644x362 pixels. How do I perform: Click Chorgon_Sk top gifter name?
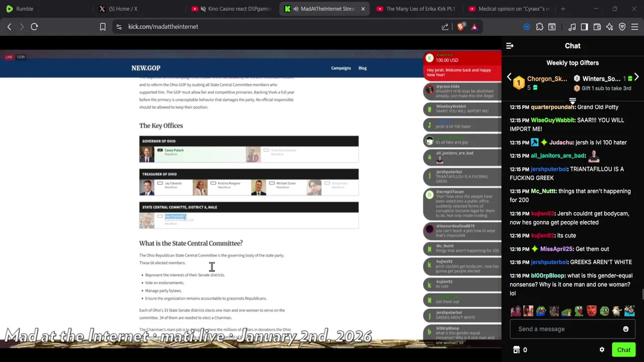(547, 79)
